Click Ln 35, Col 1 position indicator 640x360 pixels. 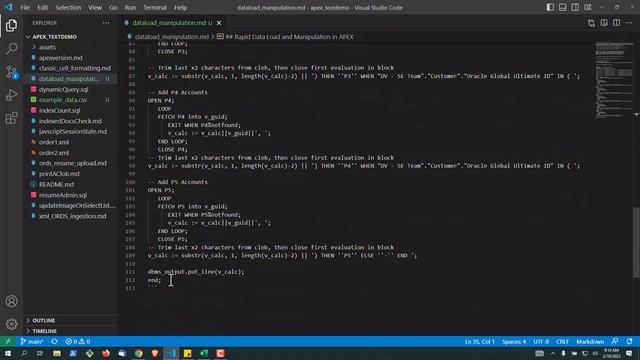click(479, 342)
